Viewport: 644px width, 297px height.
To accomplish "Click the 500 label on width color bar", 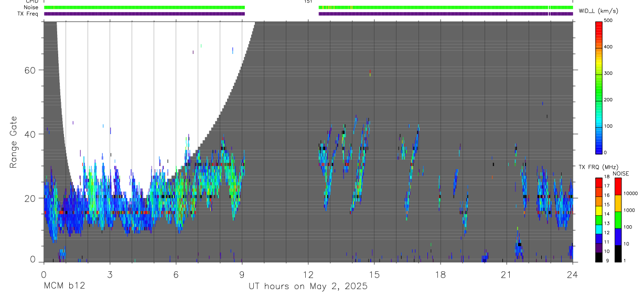I will pyautogui.click(x=608, y=20).
